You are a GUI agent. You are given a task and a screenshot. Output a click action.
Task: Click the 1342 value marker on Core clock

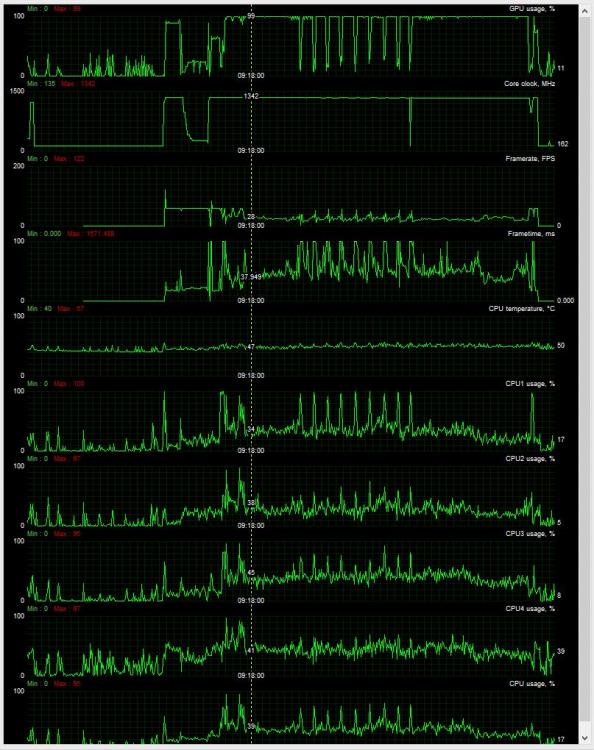coord(251,96)
